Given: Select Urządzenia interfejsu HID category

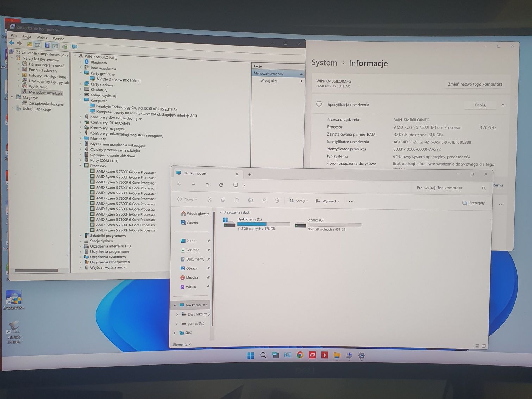Looking at the screenshot, I should click(x=110, y=246).
